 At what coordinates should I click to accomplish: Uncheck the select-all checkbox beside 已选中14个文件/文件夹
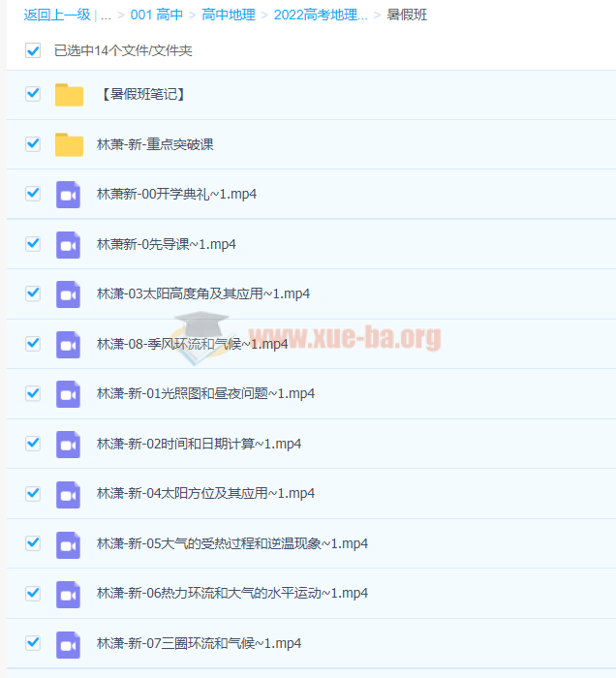(x=33, y=50)
